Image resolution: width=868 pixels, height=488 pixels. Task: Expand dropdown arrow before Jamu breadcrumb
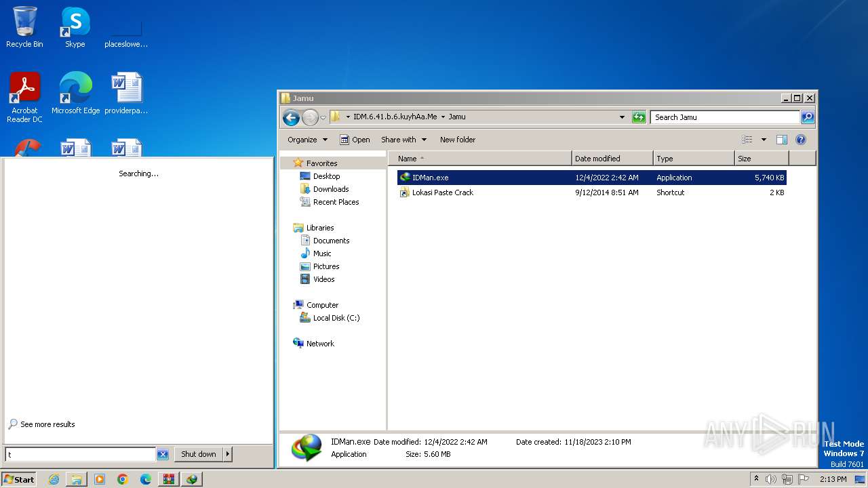point(443,117)
